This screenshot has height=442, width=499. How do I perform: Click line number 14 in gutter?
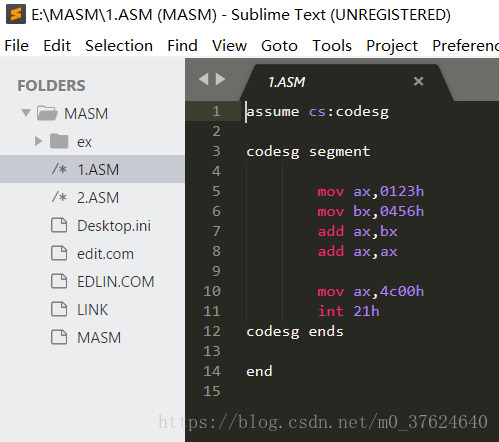coord(212,371)
